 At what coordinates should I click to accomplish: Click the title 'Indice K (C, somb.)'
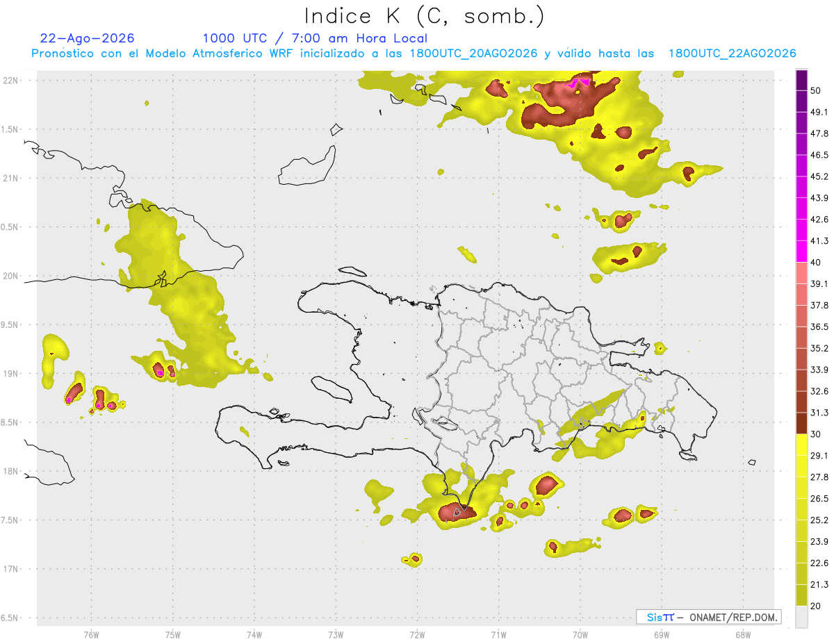pyautogui.click(x=424, y=17)
